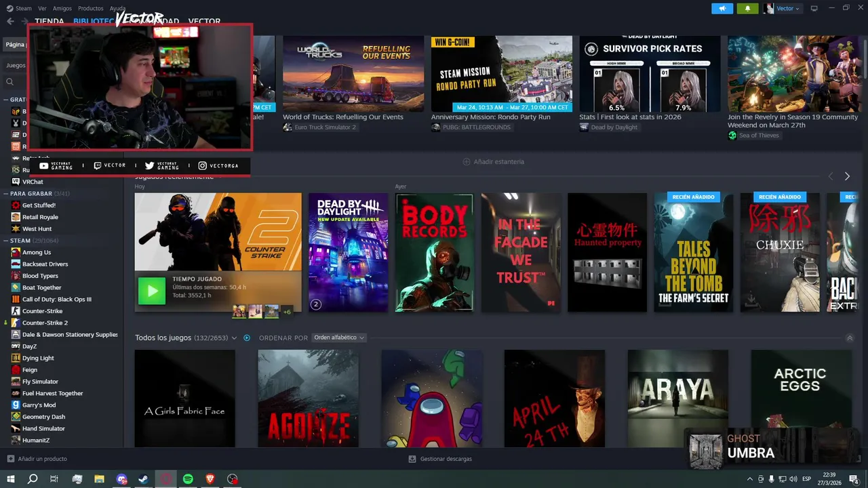The image size is (868, 488).
Task: Collapse the Todos los juegos shelf arrow
Action: [x=850, y=338]
